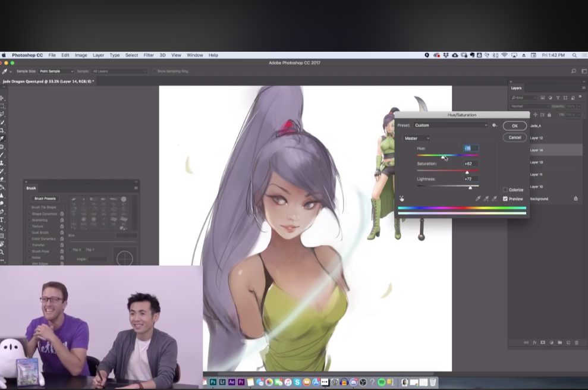This screenshot has height=390, width=588.
Task: Click the Lightness value field showing +72
Action: [x=471, y=180]
